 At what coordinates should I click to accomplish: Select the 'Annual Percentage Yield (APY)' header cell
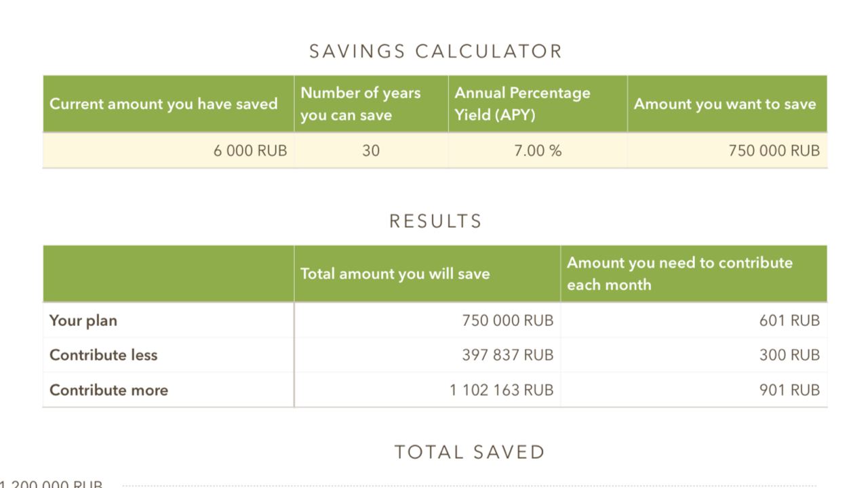point(538,104)
